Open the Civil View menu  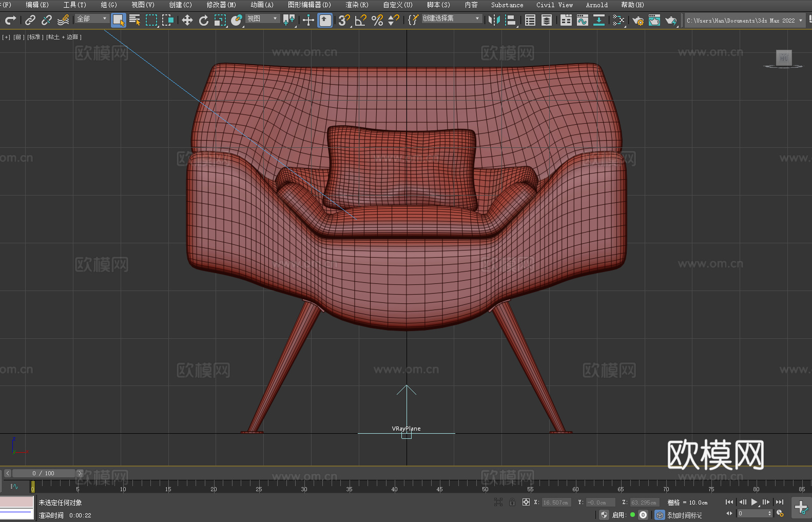tap(554, 5)
